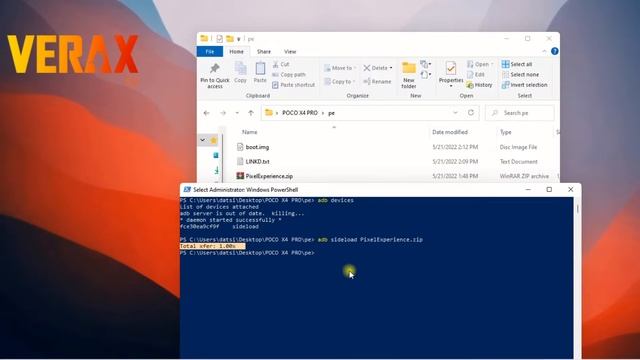This screenshot has height=360, width=640.
Task: Click the pe folder breadcrumb
Action: (x=331, y=113)
